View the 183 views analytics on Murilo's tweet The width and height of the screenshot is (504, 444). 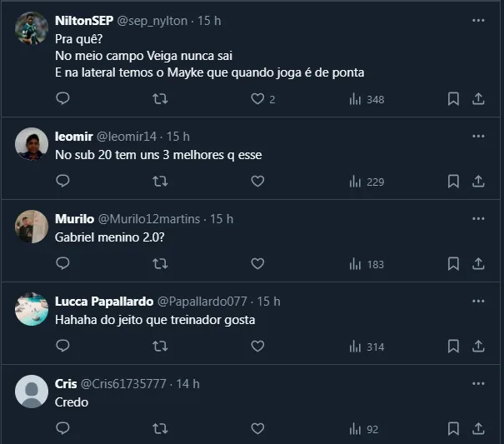tap(366, 263)
